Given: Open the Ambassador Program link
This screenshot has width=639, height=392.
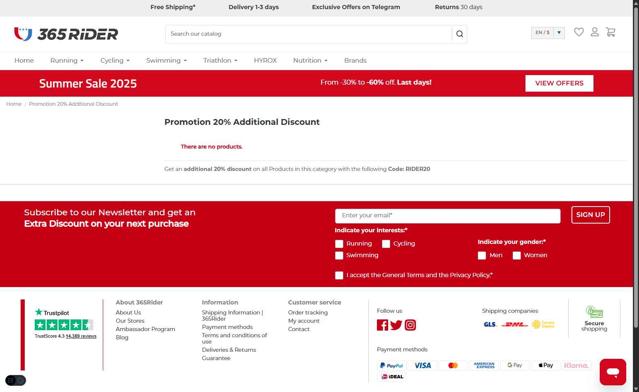Looking at the screenshot, I should (145, 329).
